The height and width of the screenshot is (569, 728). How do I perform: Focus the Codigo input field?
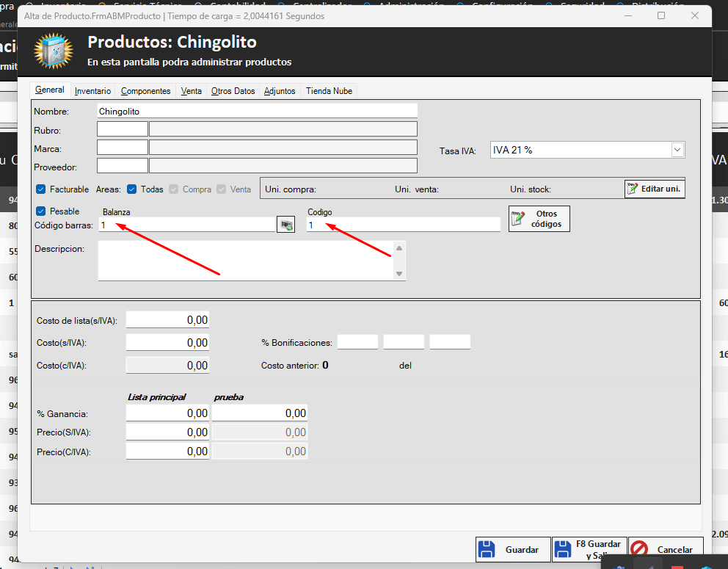click(403, 225)
